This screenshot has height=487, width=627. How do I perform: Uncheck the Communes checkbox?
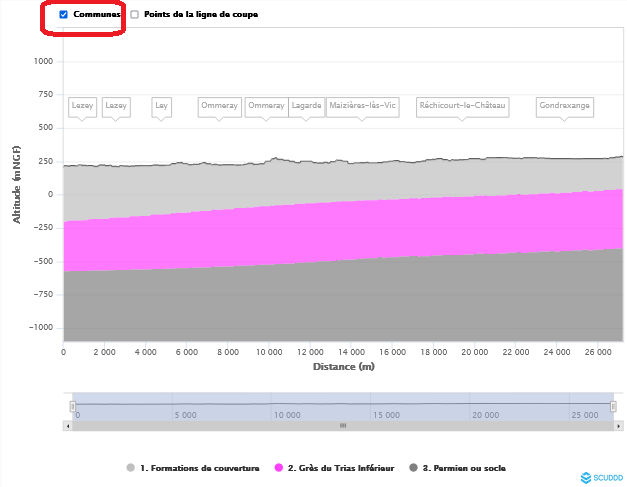coord(64,15)
